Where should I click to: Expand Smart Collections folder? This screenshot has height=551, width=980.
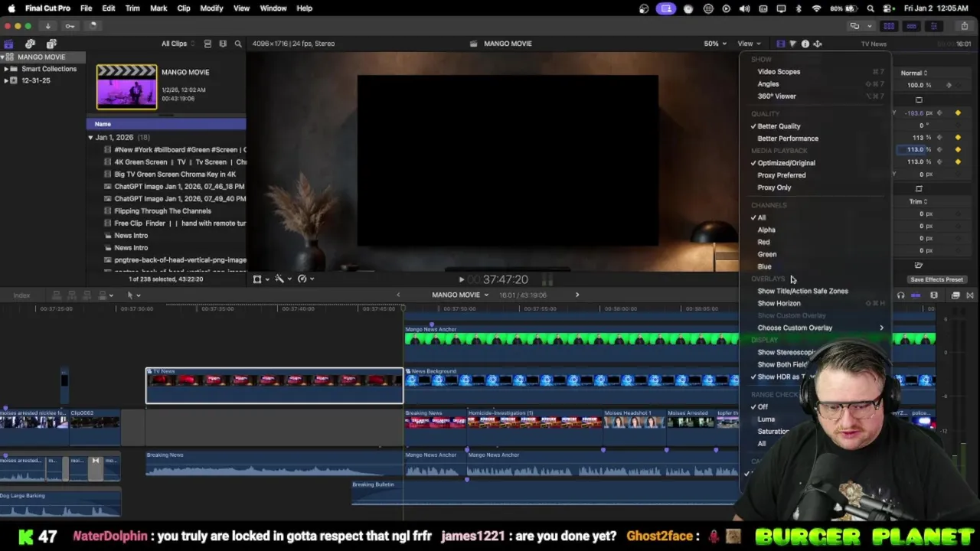click(x=6, y=69)
